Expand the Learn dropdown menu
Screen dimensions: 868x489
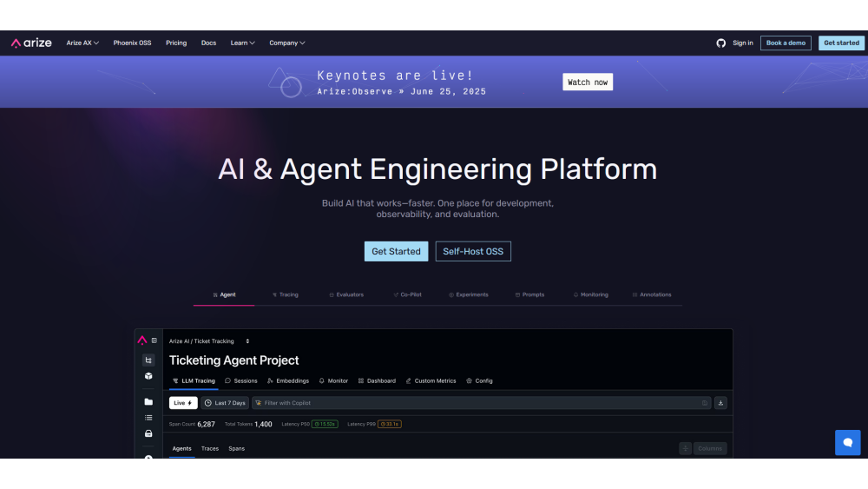(242, 43)
